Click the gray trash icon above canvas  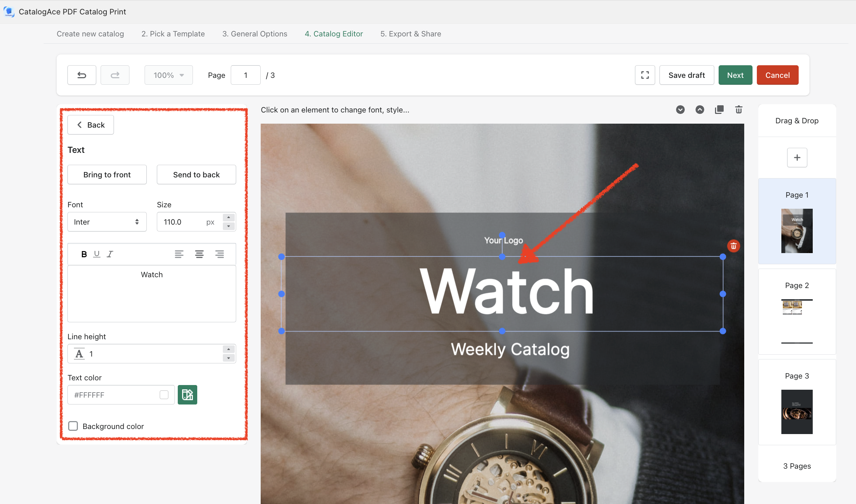738,110
